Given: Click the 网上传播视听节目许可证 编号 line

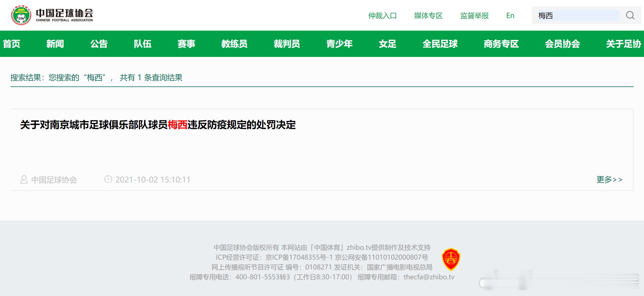Looking at the screenshot, I should tap(322, 267).
